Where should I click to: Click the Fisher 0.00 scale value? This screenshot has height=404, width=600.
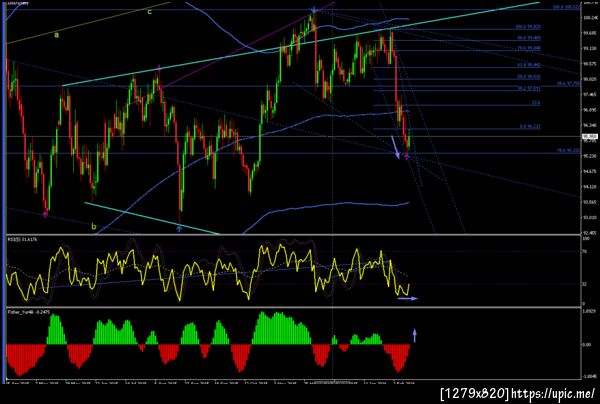tap(587, 345)
